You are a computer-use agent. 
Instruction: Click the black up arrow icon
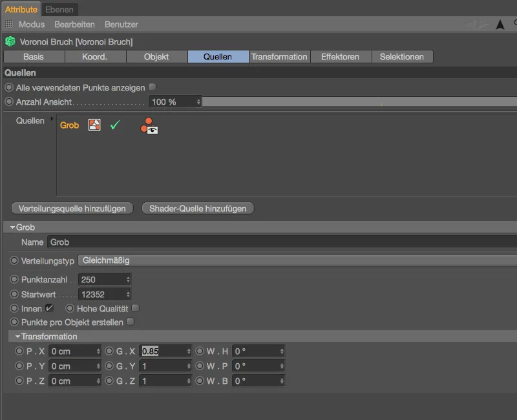point(500,25)
